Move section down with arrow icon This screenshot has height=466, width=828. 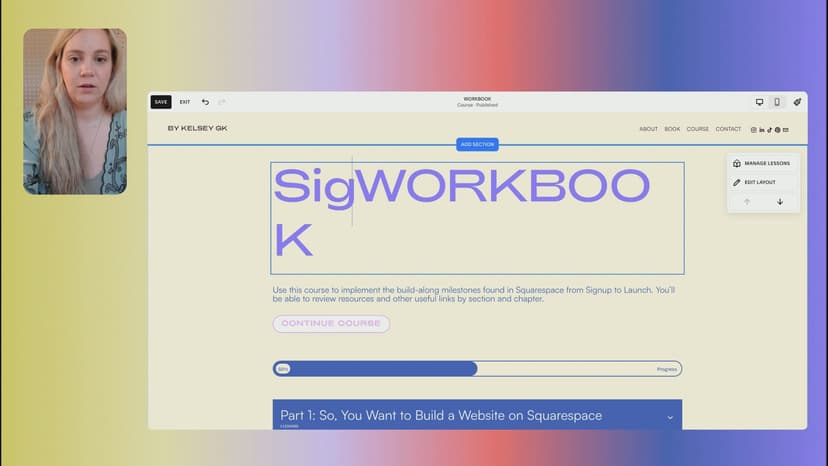[780, 202]
